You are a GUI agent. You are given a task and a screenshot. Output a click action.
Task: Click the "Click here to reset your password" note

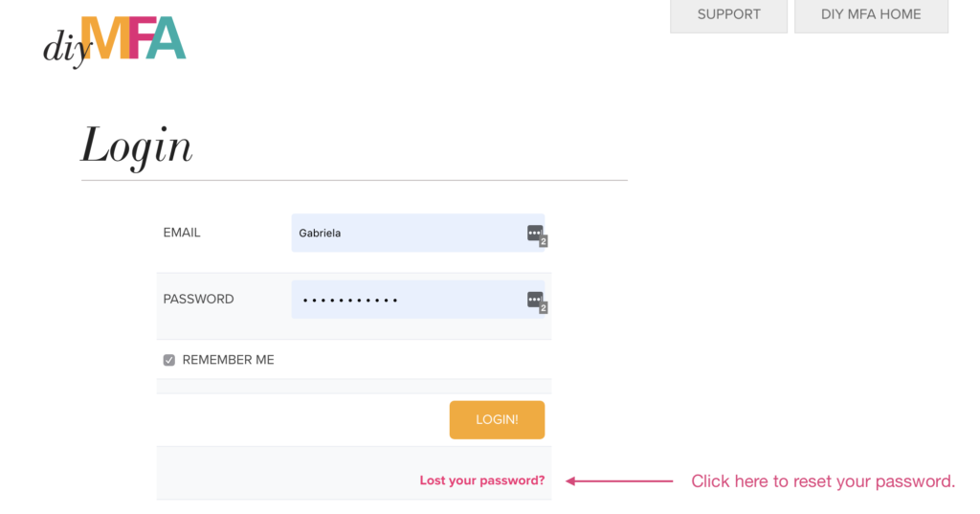(x=823, y=480)
